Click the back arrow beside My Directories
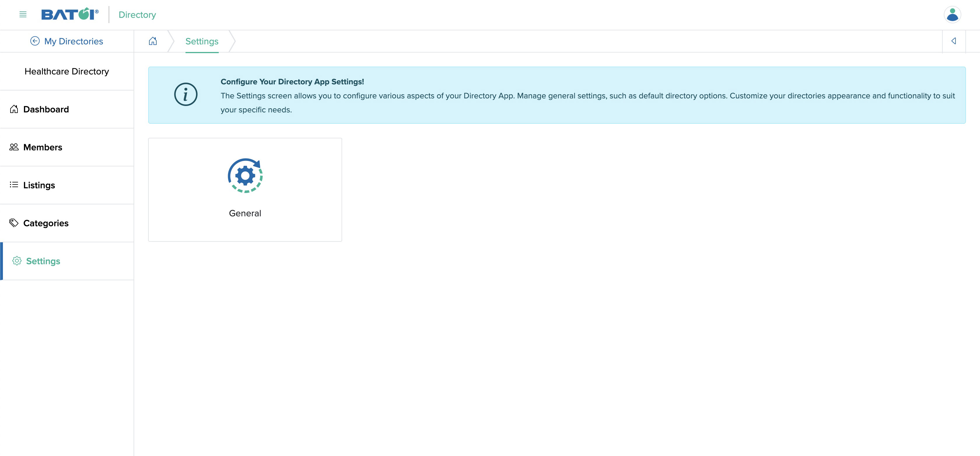The image size is (980, 456). (35, 41)
